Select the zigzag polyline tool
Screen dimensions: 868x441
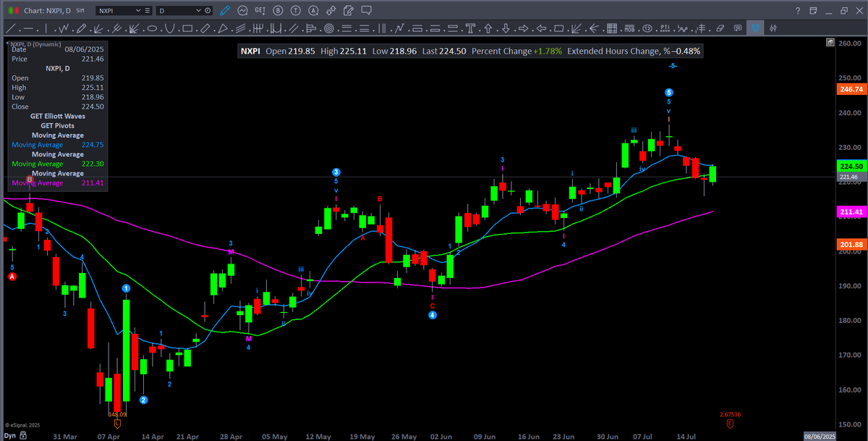pos(64,28)
